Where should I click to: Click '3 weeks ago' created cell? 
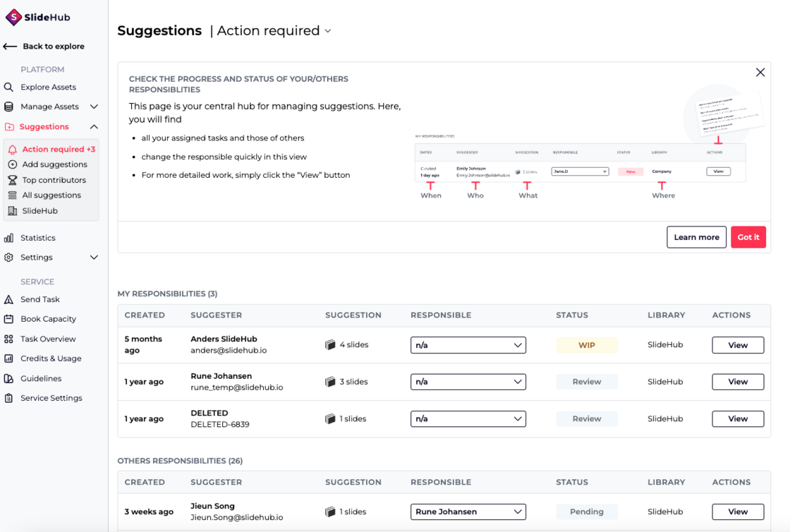click(149, 512)
